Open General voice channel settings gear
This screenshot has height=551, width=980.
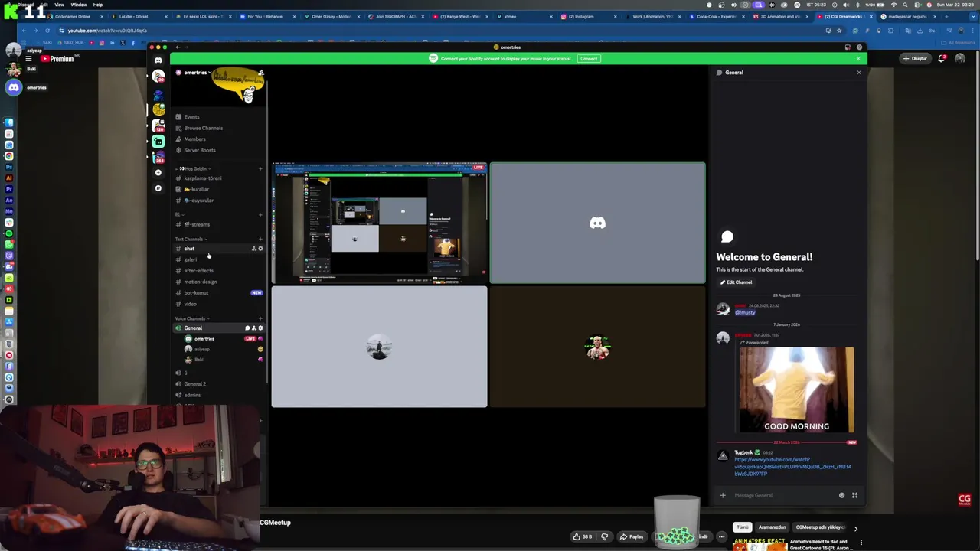pyautogui.click(x=260, y=328)
